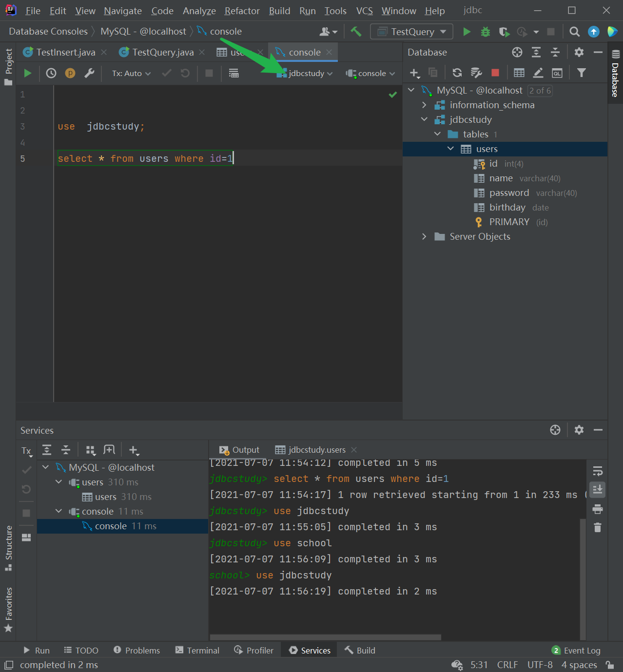
Task: Open the Database panel filter funnel icon
Action: pyautogui.click(x=582, y=73)
